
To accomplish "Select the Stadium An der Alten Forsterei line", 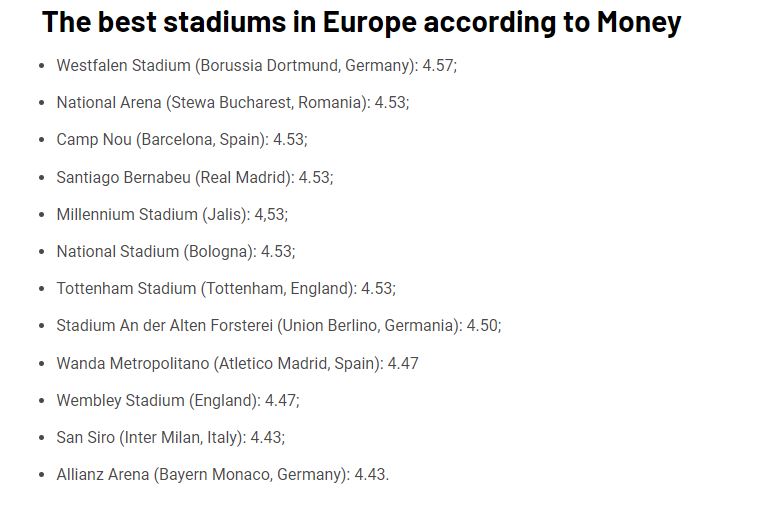I will pyautogui.click(x=278, y=325).
